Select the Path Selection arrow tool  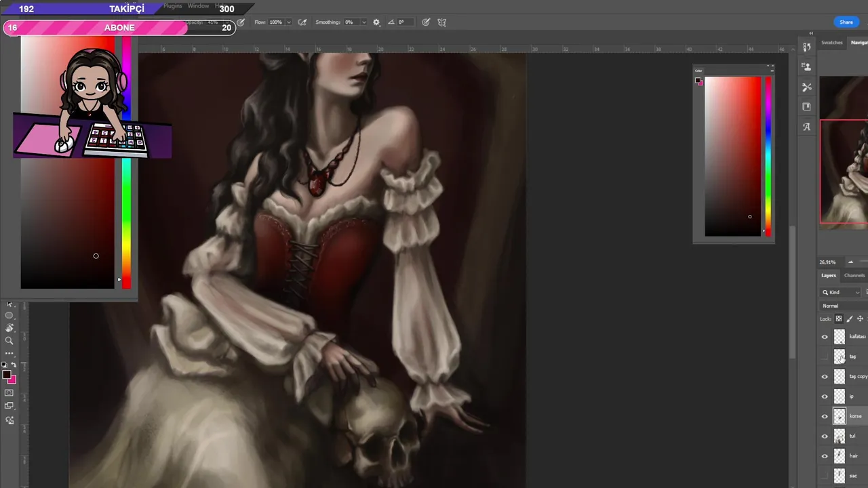click(9, 304)
